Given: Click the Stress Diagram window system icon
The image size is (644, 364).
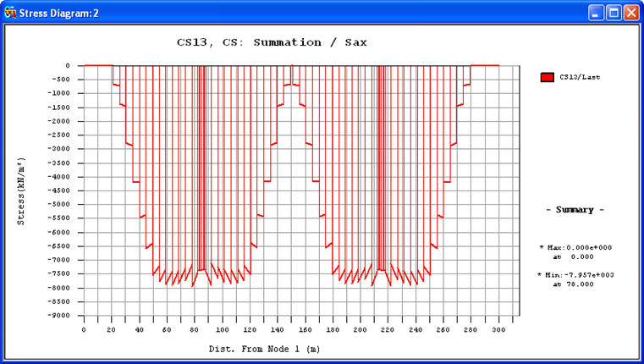Looking at the screenshot, I should pyautogui.click(x=11, y=12).
